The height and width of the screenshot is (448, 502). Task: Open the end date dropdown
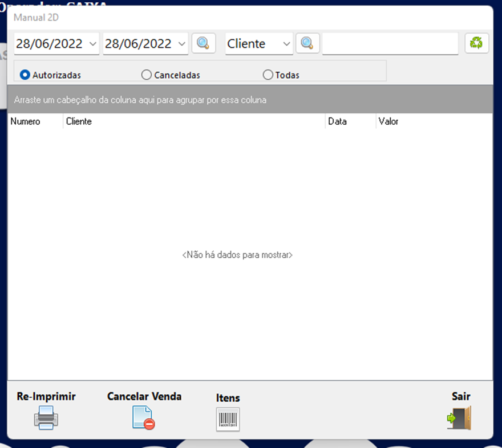182,43
